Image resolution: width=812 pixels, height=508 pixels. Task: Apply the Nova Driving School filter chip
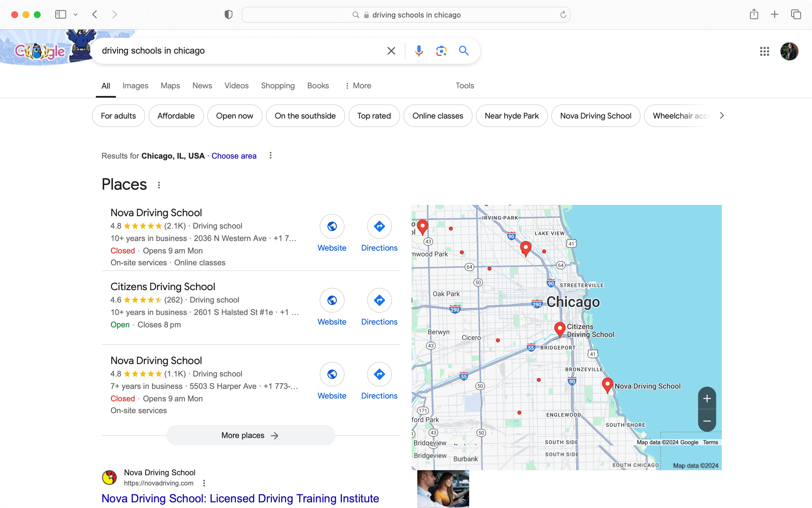coord(595,116)
